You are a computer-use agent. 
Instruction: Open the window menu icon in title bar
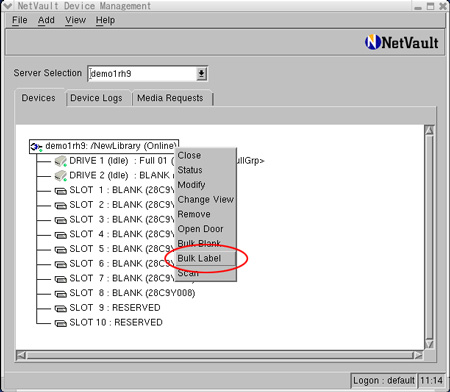point(7,6)
